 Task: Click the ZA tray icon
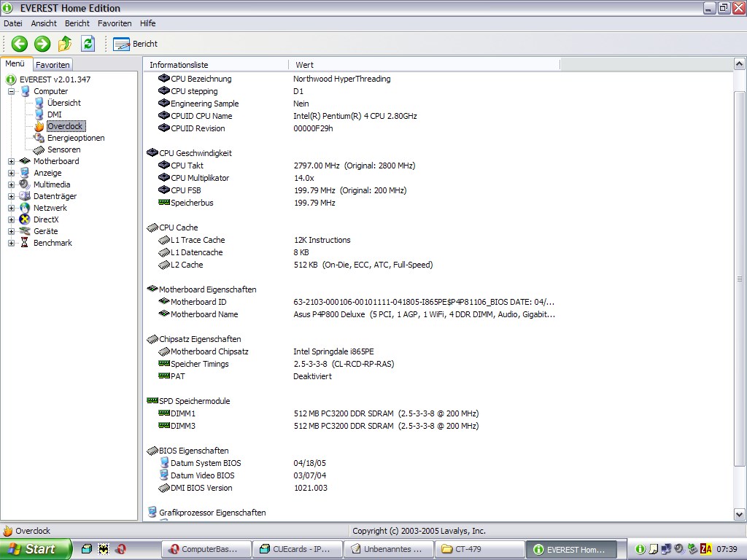706,549
